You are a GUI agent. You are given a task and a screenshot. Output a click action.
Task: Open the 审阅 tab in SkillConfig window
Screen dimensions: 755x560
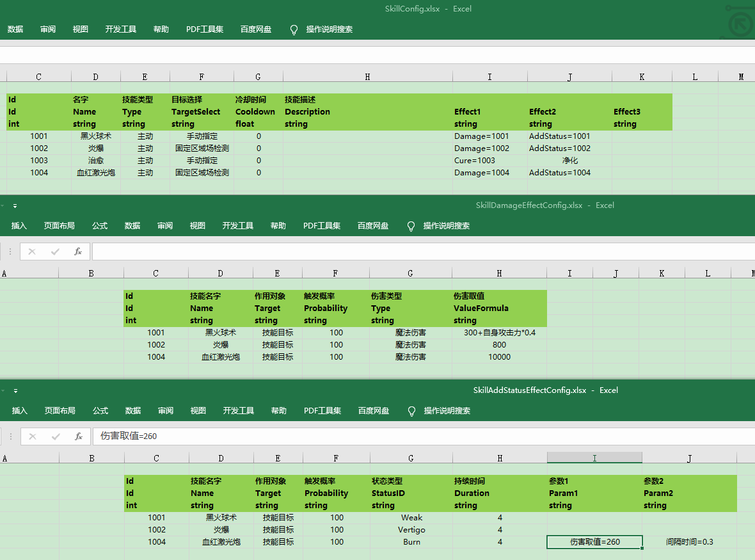[48, 29]
